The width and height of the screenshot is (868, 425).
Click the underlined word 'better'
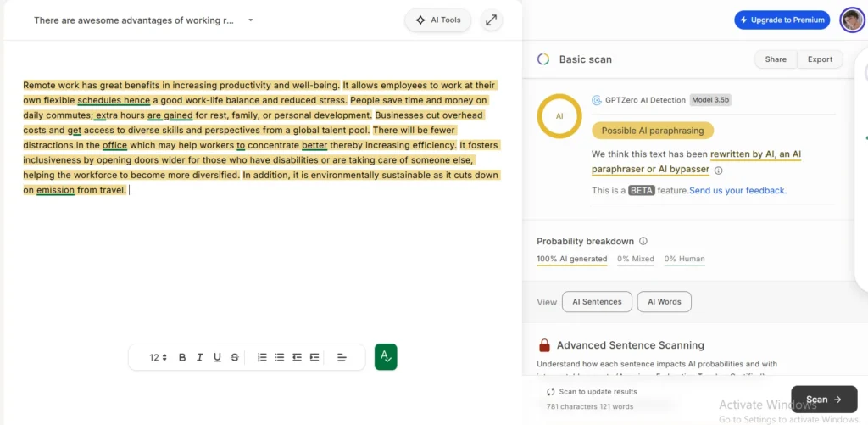click(314, 145)
